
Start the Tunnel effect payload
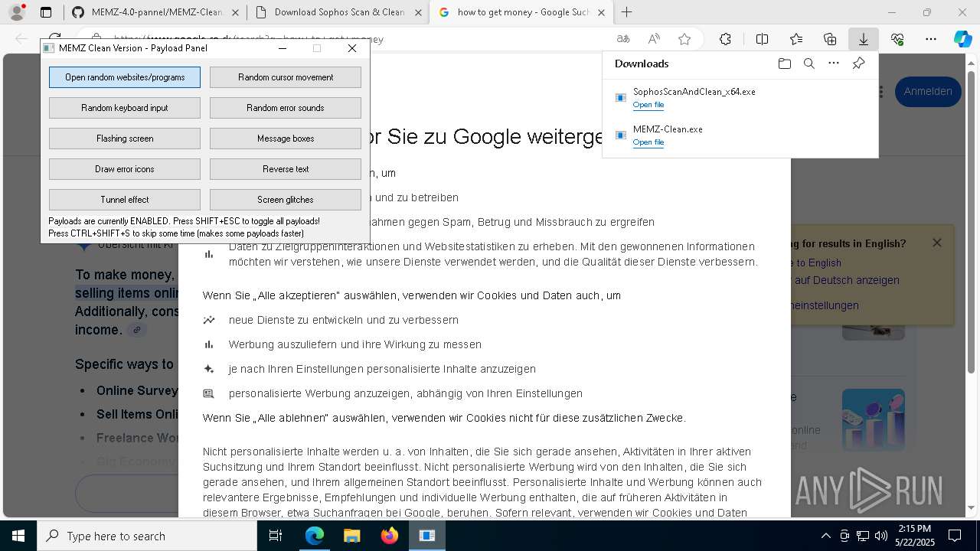[x=125, y=200]
